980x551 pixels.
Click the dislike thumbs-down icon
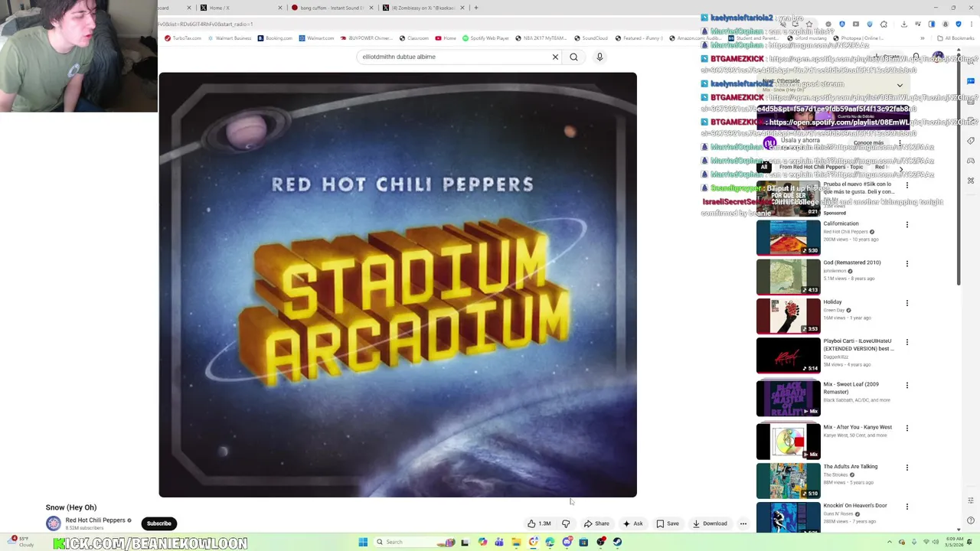pyautogui.click(x=566, y=523)
